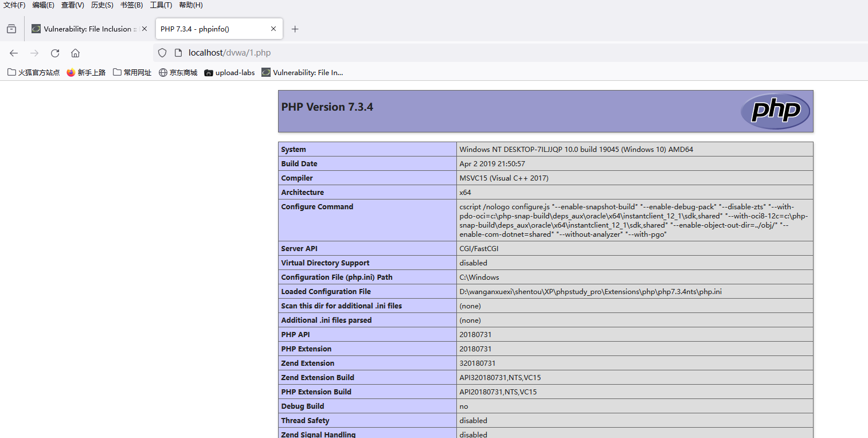Close the PHP 7.3.4 - phpinfo() tab

(x=273, y=29)
